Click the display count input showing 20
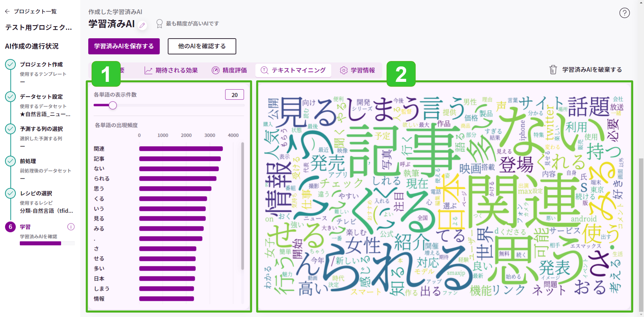 pyautogui.click(x=234, y=95)
